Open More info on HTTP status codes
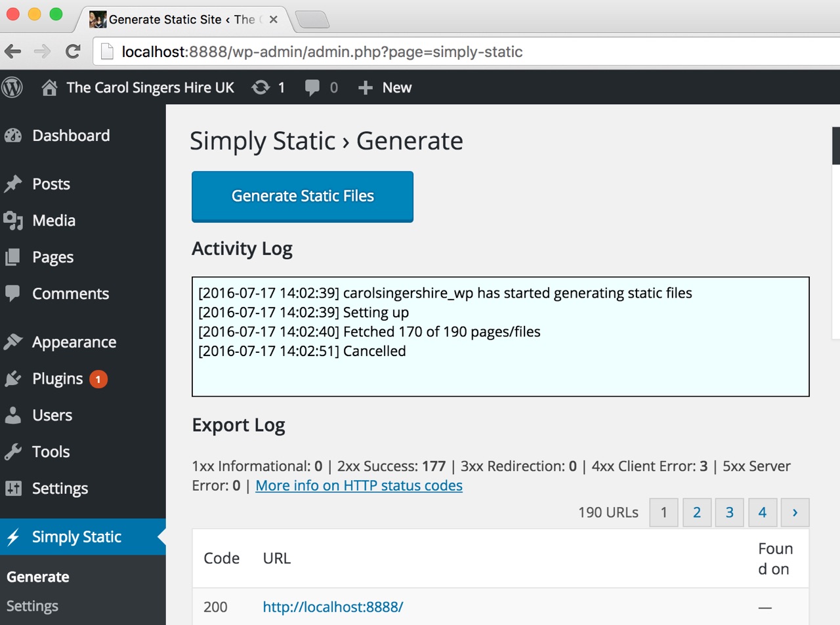840x625 pixels. coord(358,485)
